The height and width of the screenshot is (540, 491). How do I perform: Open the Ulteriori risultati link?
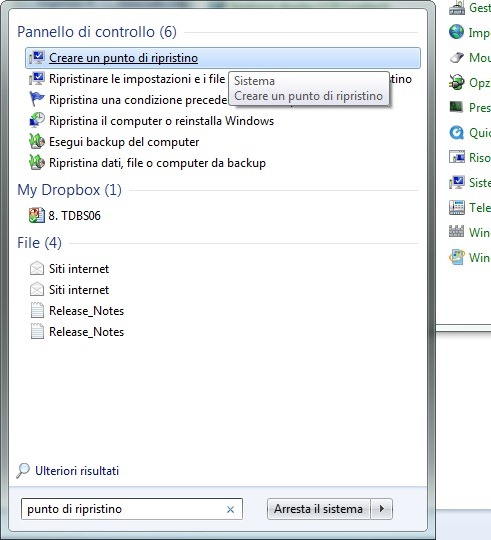[x=77, y=471]
